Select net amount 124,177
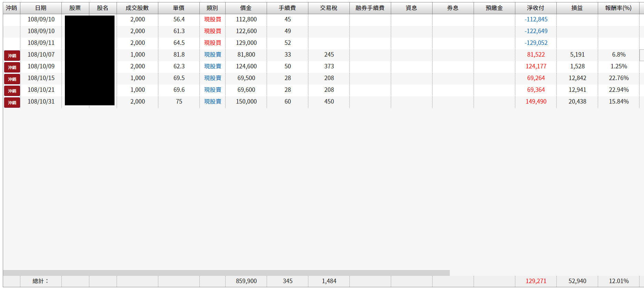644x289 pixels. tap(536, 66)
